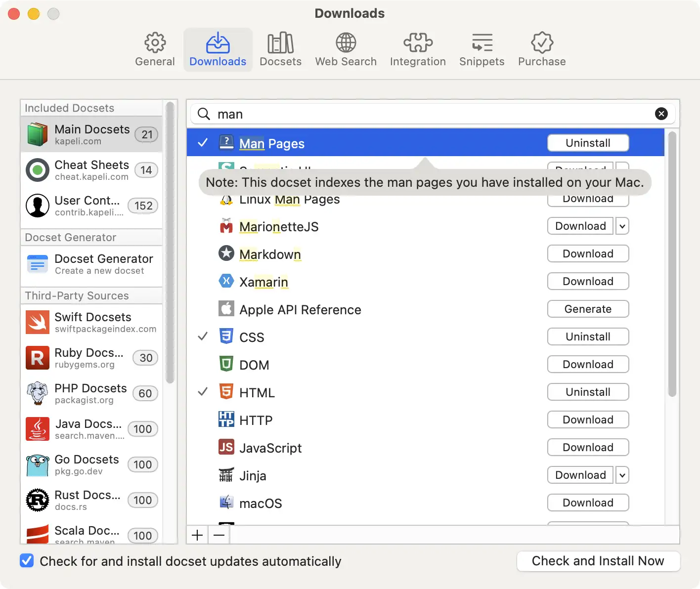Image resolution: width=700 pixels, height=589 pixels.
Task: Select Main Docsets books icon
Action: point(38,134)
